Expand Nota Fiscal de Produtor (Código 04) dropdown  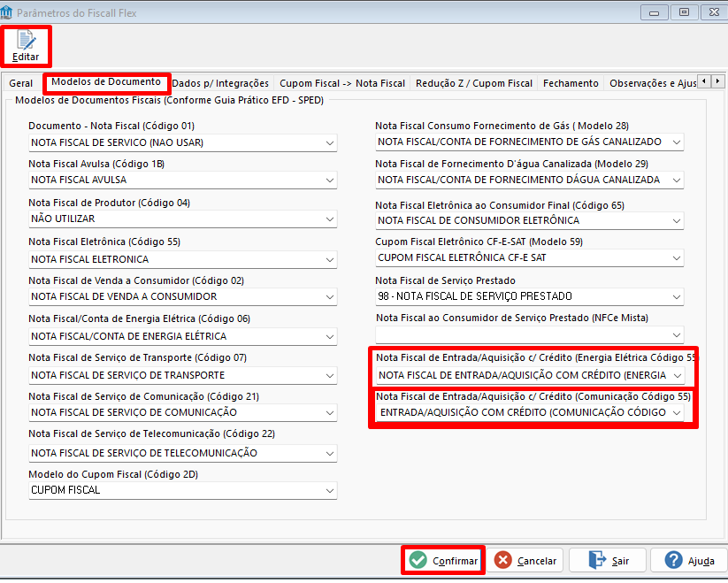[x=330, y=219]
